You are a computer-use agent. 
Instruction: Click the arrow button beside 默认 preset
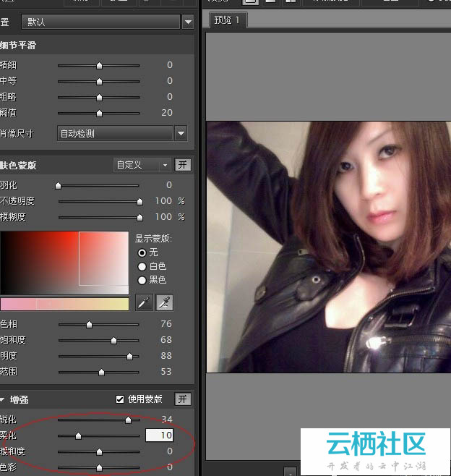tap(188, 22)
